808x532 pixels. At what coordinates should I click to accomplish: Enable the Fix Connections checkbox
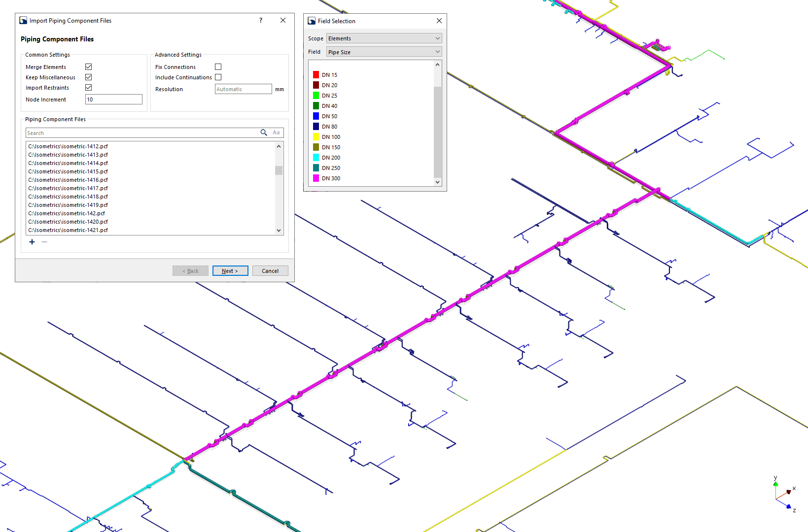[218, 66]
